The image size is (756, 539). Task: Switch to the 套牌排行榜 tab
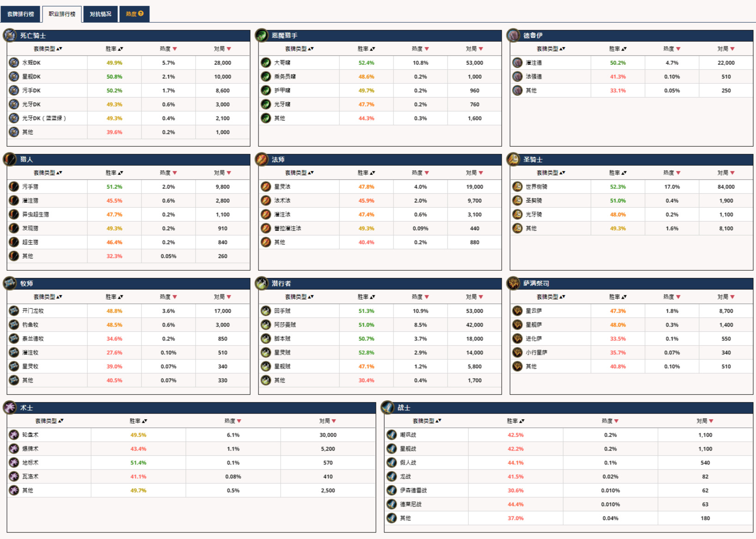[21, 14]
